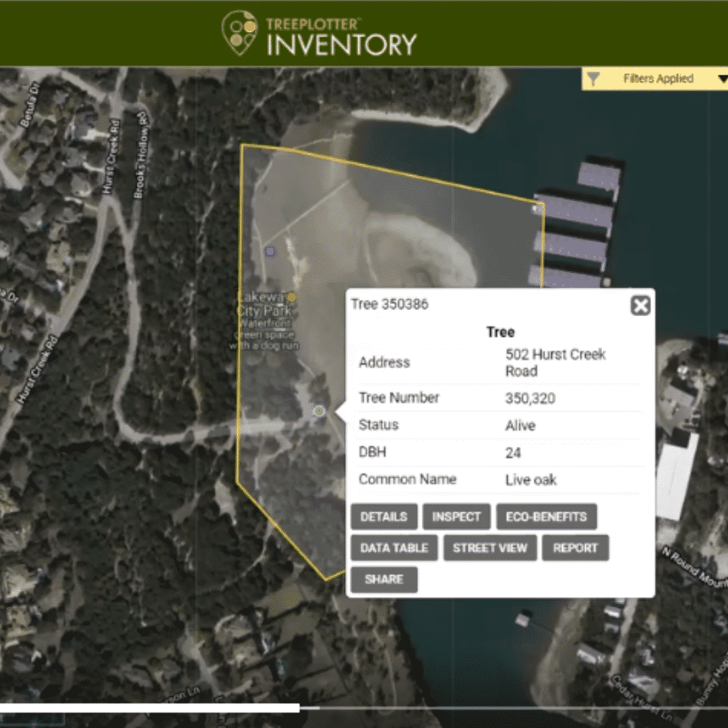Close the Tree 350386 popup
Viewport: 728px width, 728px height.
coord(640,305)
